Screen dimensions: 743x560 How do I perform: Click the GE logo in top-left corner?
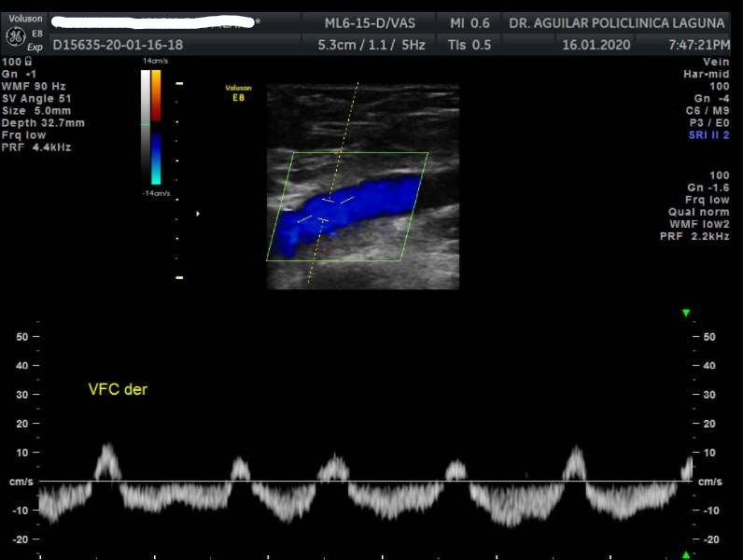(x=15, y=36)
